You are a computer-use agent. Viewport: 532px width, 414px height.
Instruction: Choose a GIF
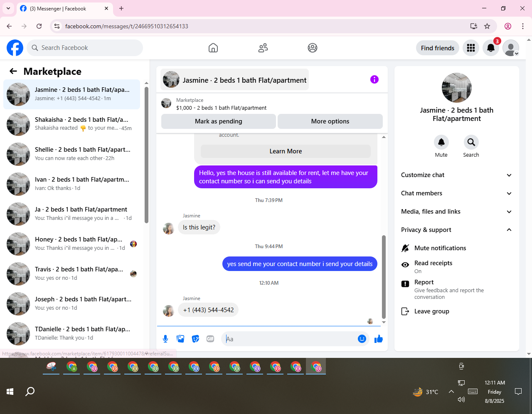210,339
